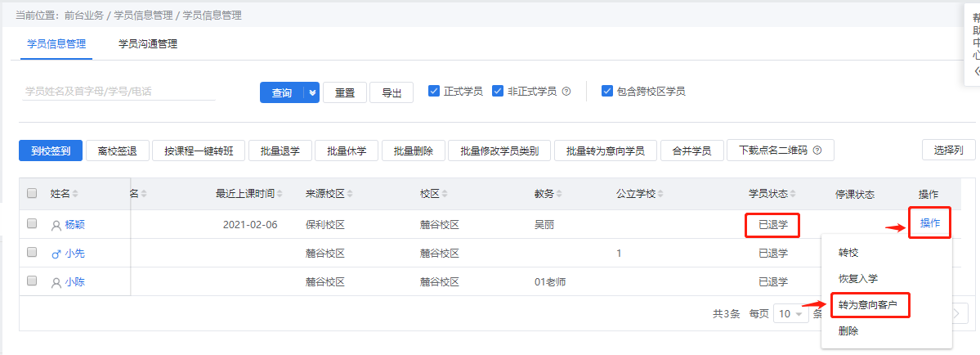This screenshot has width=980, height=355.
Task: Sort by 学员状态 column arrows
Action: (793, 194)
